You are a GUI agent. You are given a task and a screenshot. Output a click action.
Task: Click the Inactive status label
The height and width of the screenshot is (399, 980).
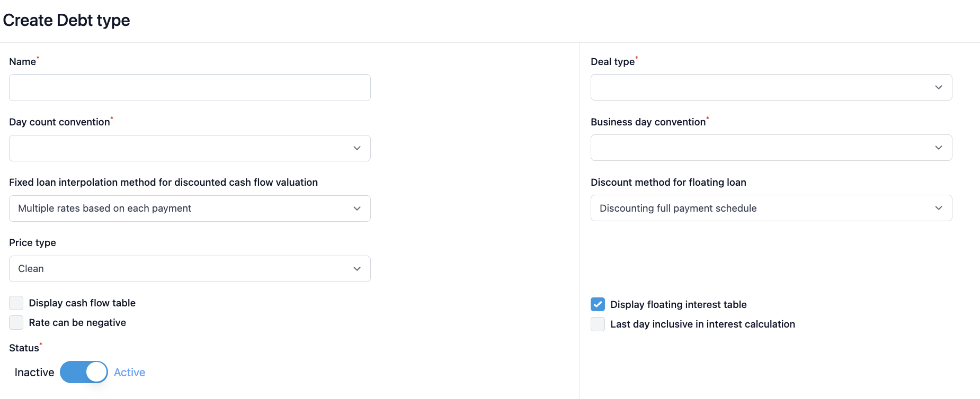[x=34, y=373]
